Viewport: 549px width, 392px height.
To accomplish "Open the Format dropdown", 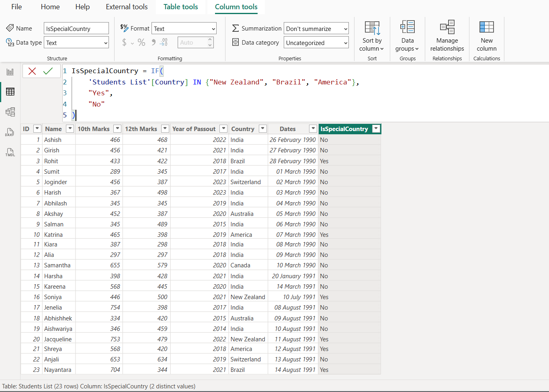I will click(184, 29).
